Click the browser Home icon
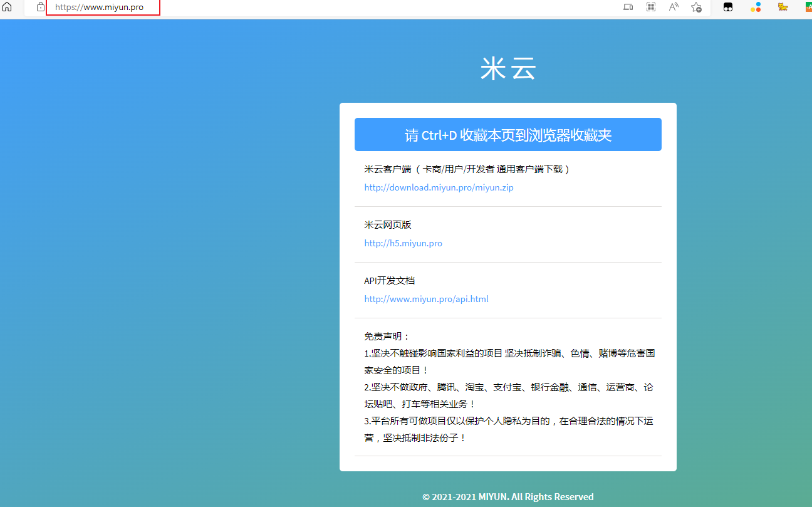Screen dimensions: 812x507 [x=8, y=7]
